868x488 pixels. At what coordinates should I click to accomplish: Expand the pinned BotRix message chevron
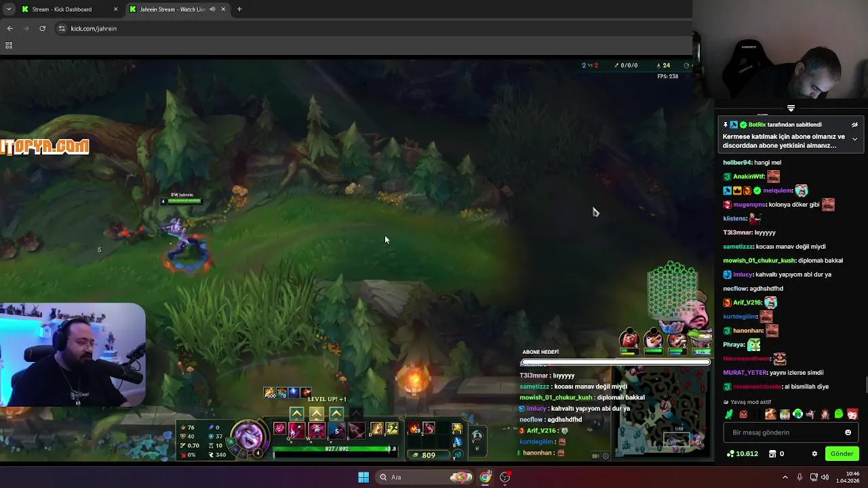click(854, 139)
